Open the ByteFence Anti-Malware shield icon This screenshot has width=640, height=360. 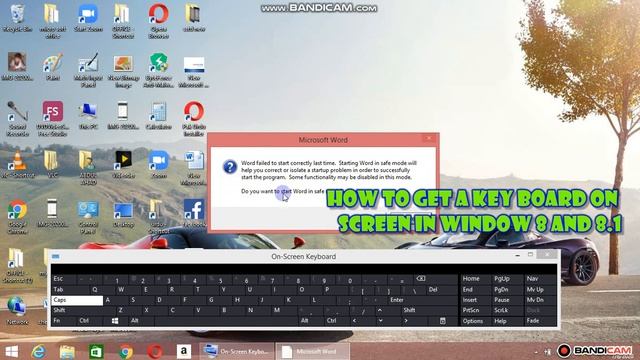158,70
